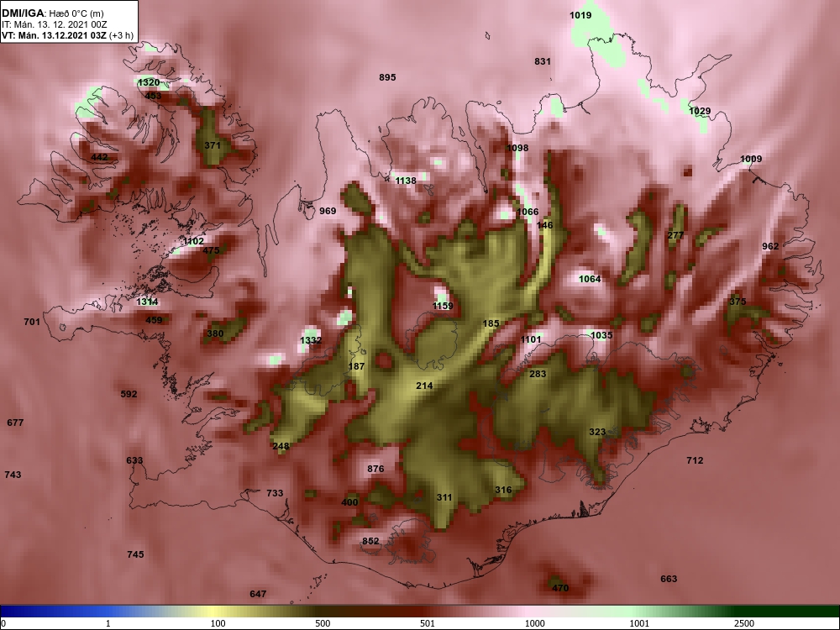
Task: Select the 501 label on the color scale
Action: tap(427, 623)
